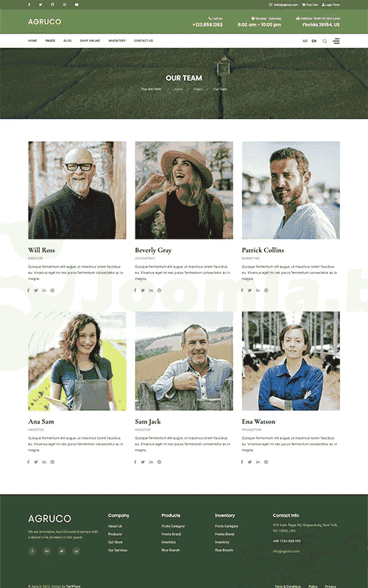Viewport: 368px width, 588px height.
Task: Open Sam Jack's team photo
Action: (184, 361)
